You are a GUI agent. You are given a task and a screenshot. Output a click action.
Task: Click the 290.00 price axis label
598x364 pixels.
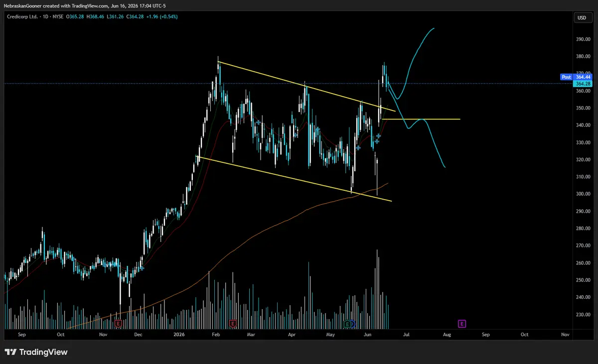pos(583,211)
